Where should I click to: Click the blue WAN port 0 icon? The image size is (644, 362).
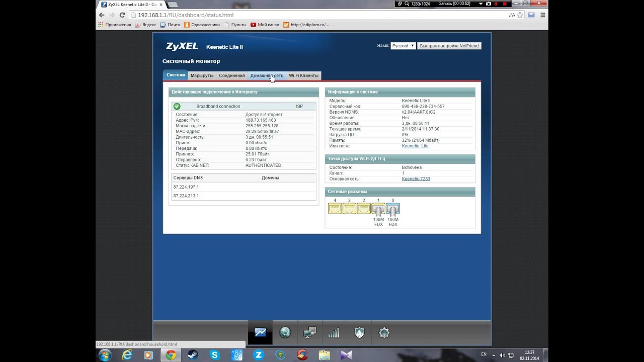393,209
